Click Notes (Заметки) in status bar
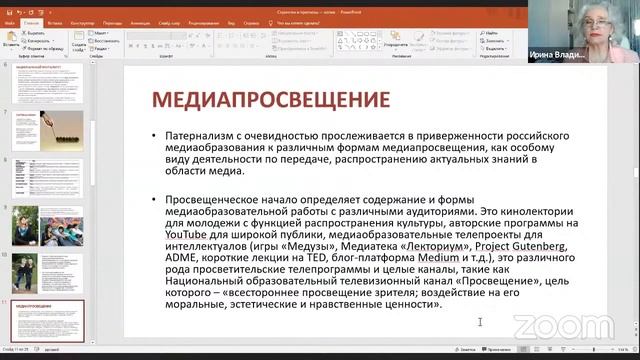 tap(466, 349)
